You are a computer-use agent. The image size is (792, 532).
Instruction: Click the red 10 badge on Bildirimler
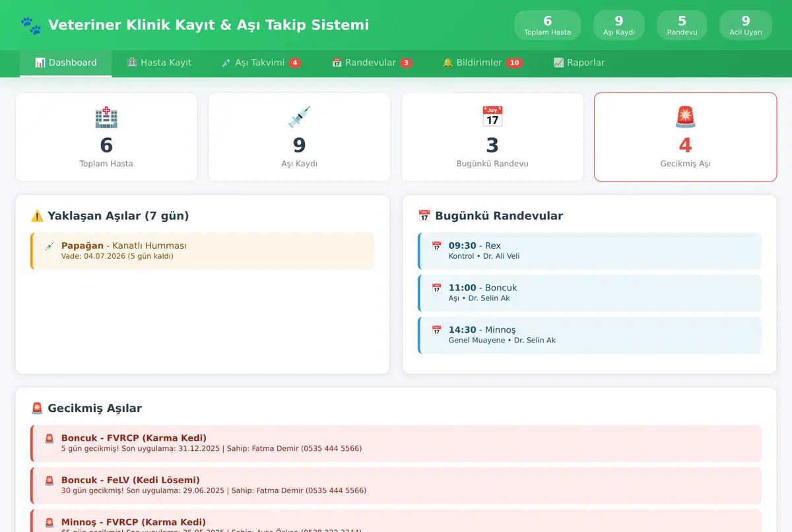515,63
